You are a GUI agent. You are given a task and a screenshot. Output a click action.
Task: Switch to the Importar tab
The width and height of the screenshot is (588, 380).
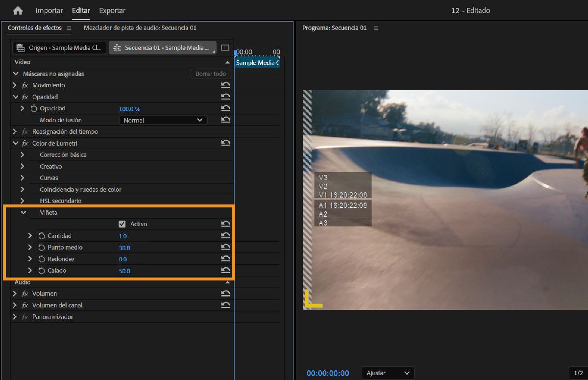pyautogui.click(x=49, y=10)
